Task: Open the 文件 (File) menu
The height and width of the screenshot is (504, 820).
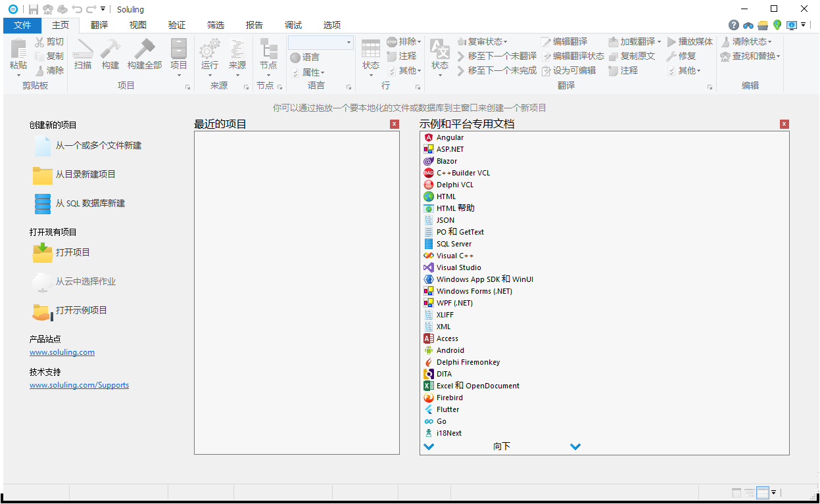Action: 22,25
